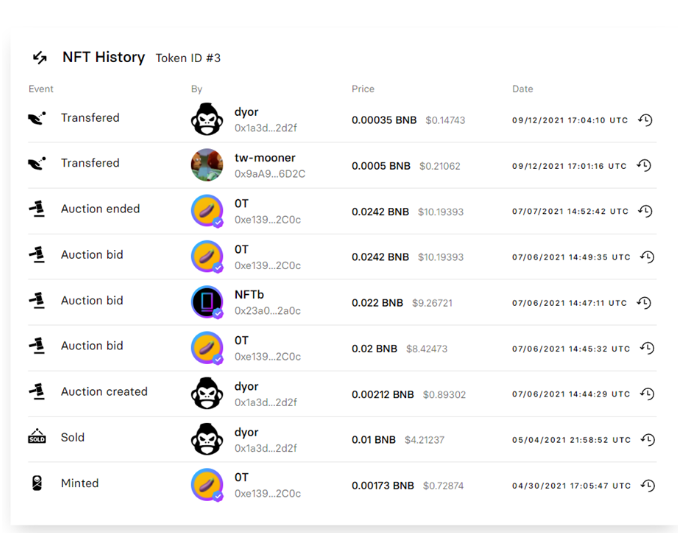Open history clock icon for tw-mooner transfer
This screenshot has width=678, height=533.
tap(645, 166)
